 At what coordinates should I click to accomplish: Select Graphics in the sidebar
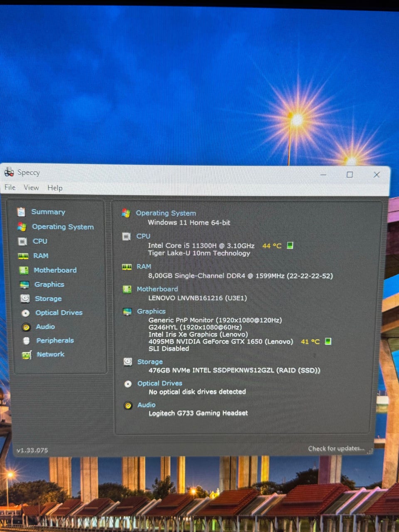click(x=49, y=285)
